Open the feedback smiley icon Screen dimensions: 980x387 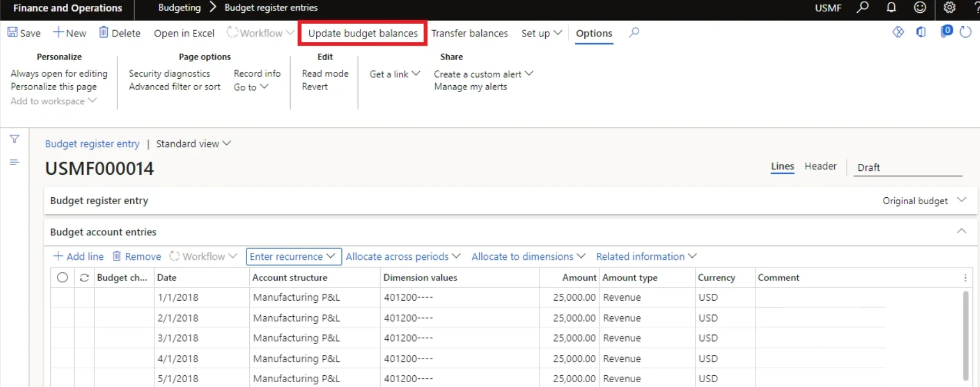click(920, 8)
